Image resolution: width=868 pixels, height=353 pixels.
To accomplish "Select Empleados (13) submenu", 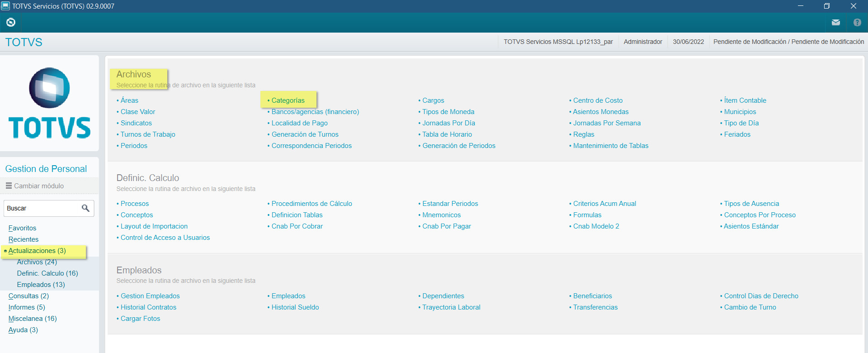I will click(41, 285).
